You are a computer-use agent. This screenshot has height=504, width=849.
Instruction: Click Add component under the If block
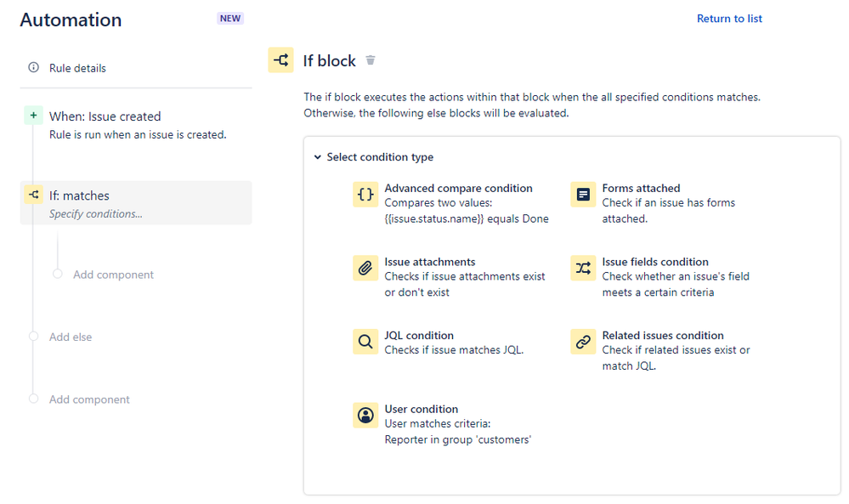pyautogui.click(x=113, y=275)
